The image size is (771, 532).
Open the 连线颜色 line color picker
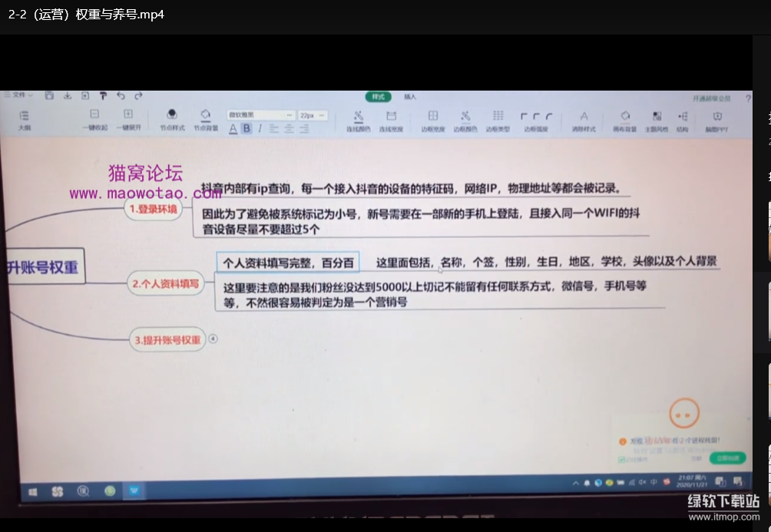[x=358, y=120]
